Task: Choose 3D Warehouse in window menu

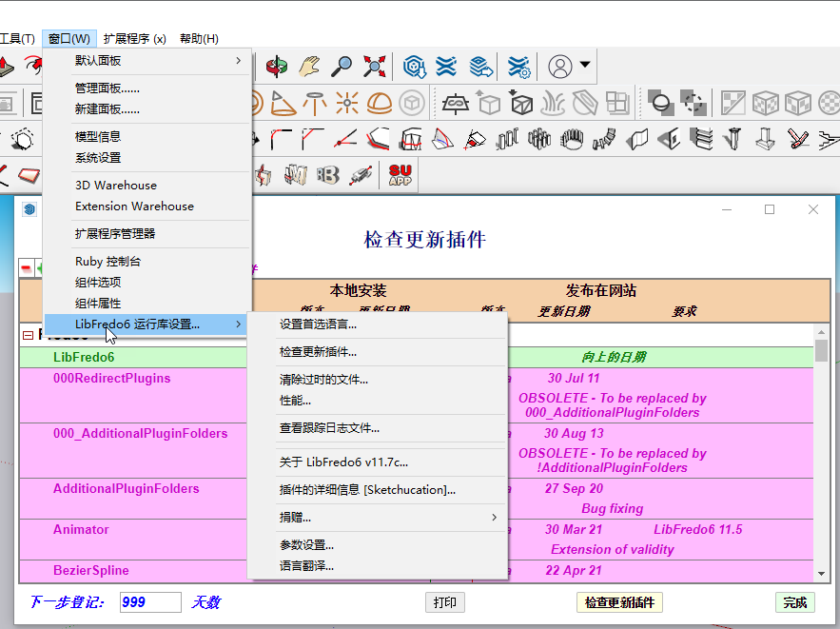Action: click(x=147, y=186)
